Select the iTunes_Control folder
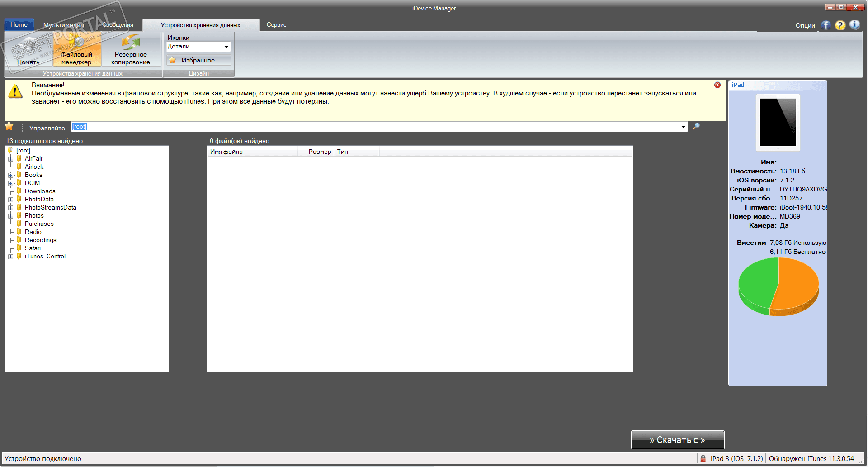 click(x=45, y=257)
